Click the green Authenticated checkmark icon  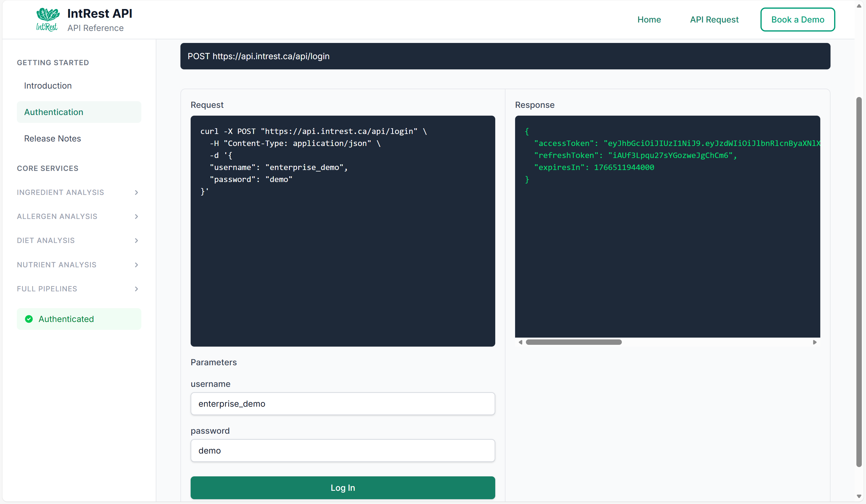pos(29,319)
